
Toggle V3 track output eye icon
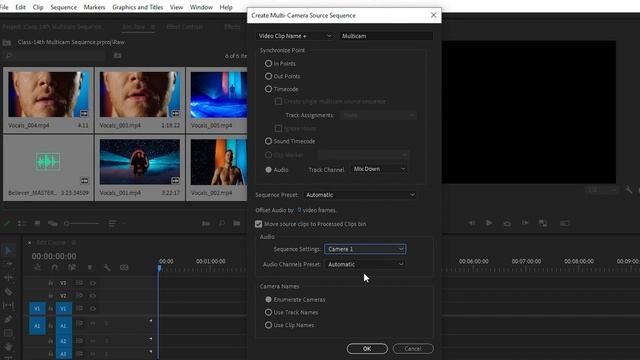pos(93,283)
